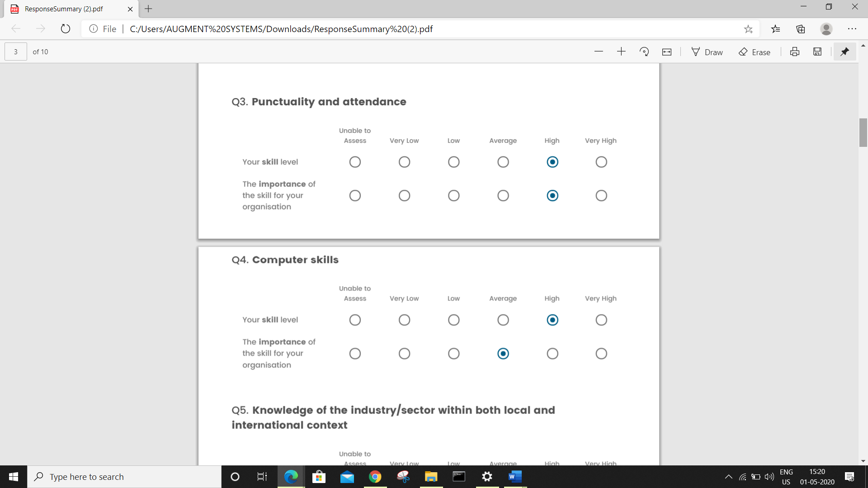The height and width of the screenshot is (488, 868).
Task: Open the Favorites list icon
Action: click(776, 29)
